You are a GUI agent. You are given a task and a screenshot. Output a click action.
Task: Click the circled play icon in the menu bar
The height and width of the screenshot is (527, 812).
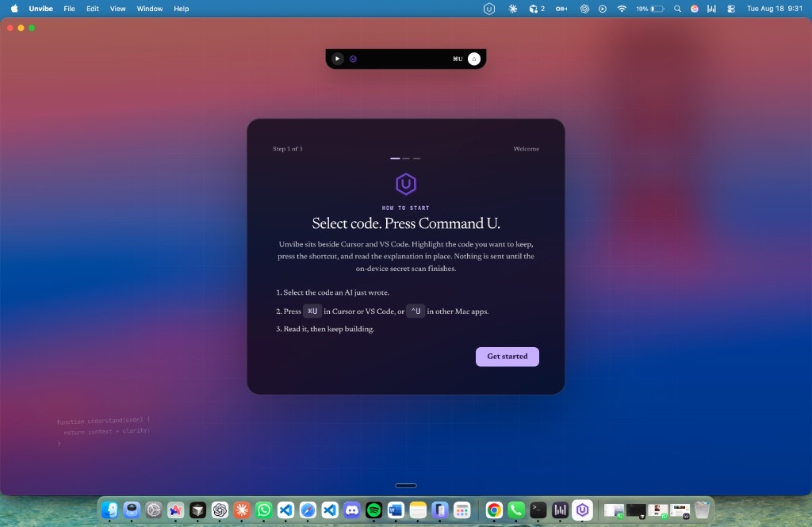[603, 9]
